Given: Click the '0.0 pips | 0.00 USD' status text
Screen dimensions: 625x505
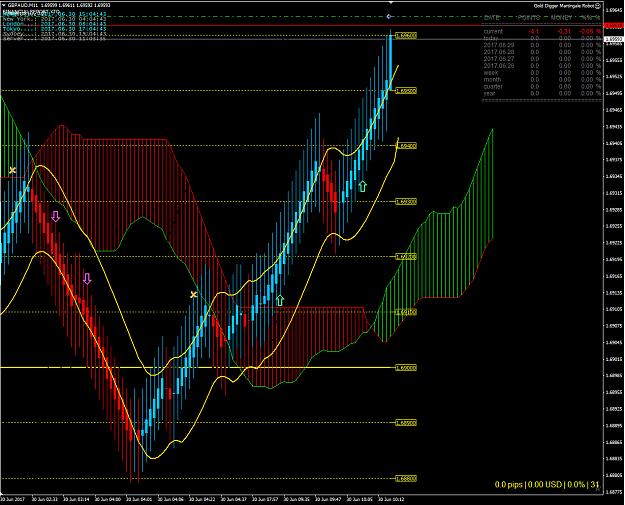Looking at the screenshot, I should (547, 485).
